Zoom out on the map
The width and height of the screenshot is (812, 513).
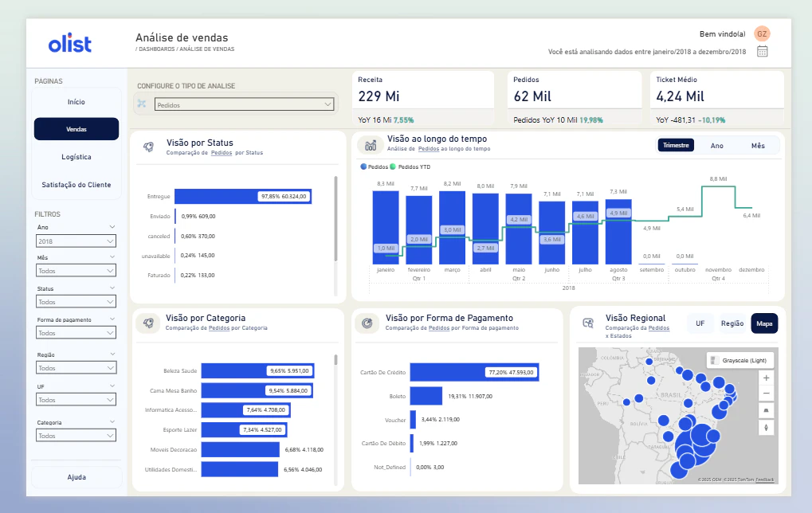[766, 394]
